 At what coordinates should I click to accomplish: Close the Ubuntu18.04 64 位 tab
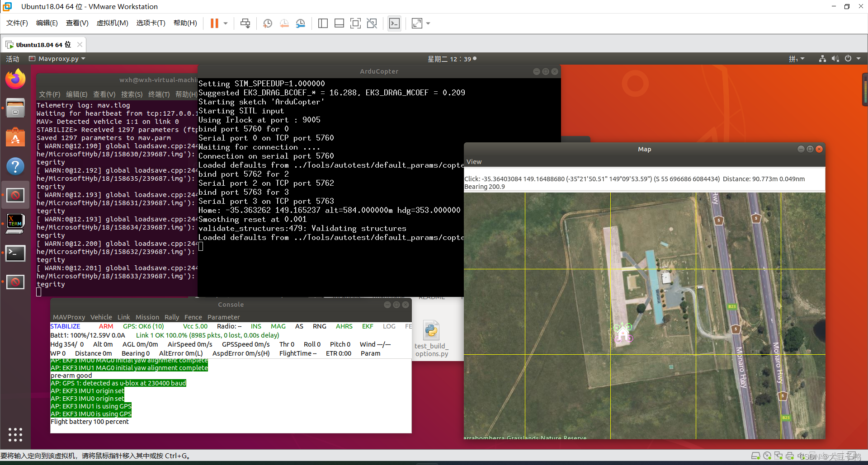(x=80, y=44)
